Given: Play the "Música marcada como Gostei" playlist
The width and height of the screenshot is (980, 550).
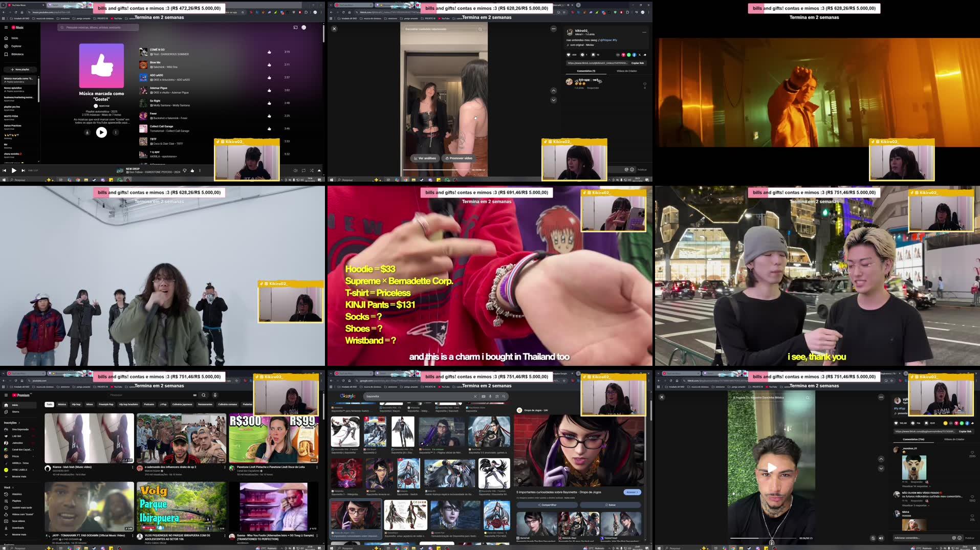Looking at the screenshot, I should [101, 132].
